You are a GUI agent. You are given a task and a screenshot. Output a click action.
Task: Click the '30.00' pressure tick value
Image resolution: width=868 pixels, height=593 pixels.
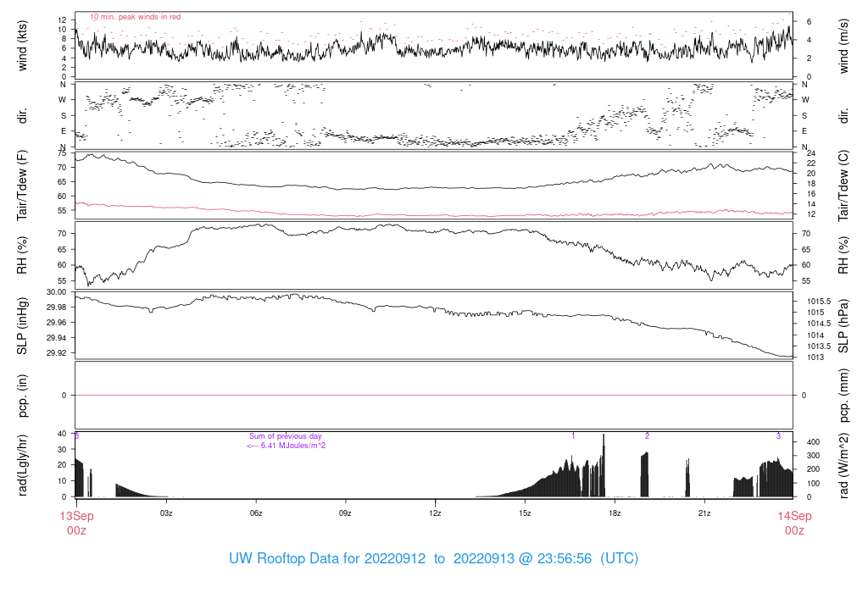pyautogui.click(x=57, y=292)
